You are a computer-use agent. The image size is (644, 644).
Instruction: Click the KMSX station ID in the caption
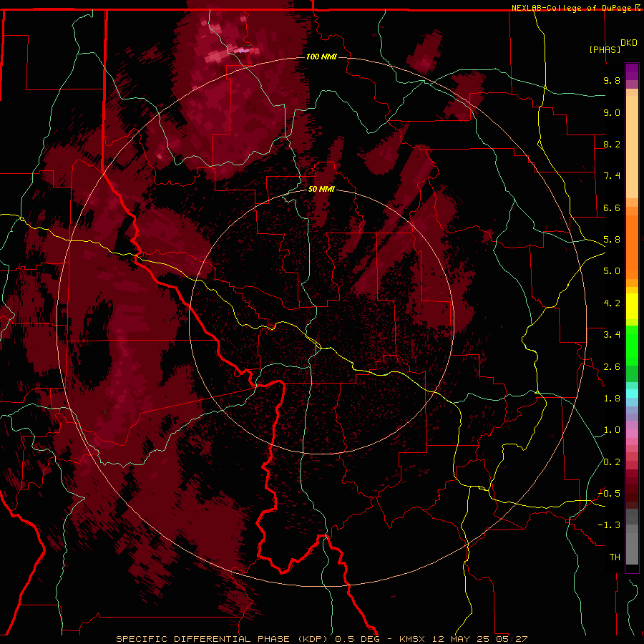(412, 639)
